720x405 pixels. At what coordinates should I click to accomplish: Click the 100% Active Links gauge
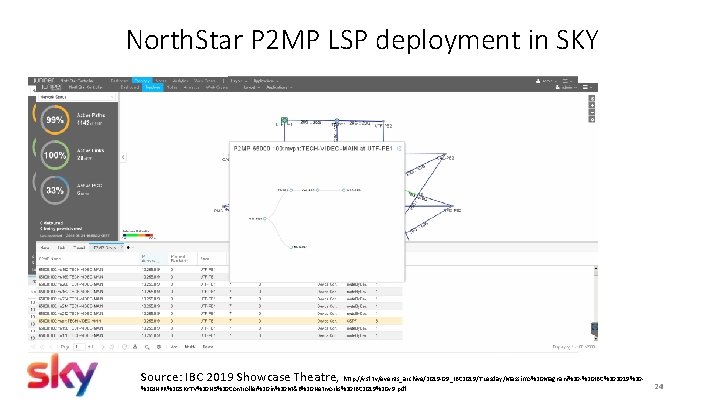tap(55, 155)
